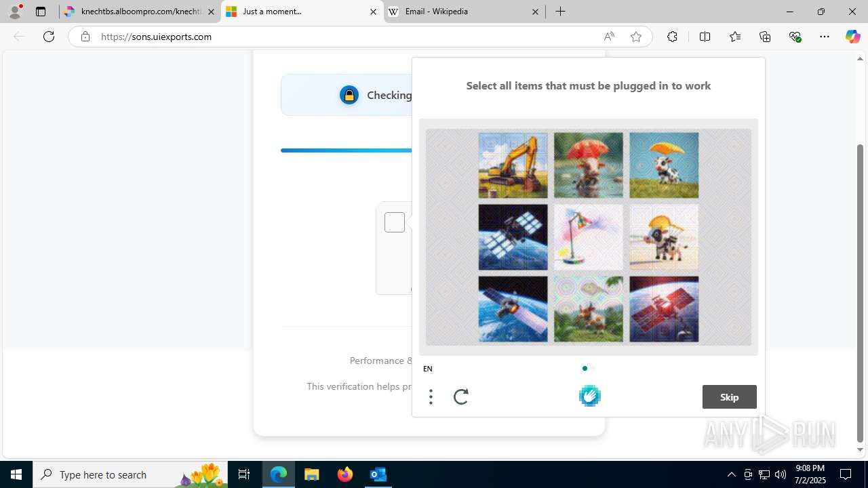Click the browser back button
The image size is (868, 488).
[19, 37]
